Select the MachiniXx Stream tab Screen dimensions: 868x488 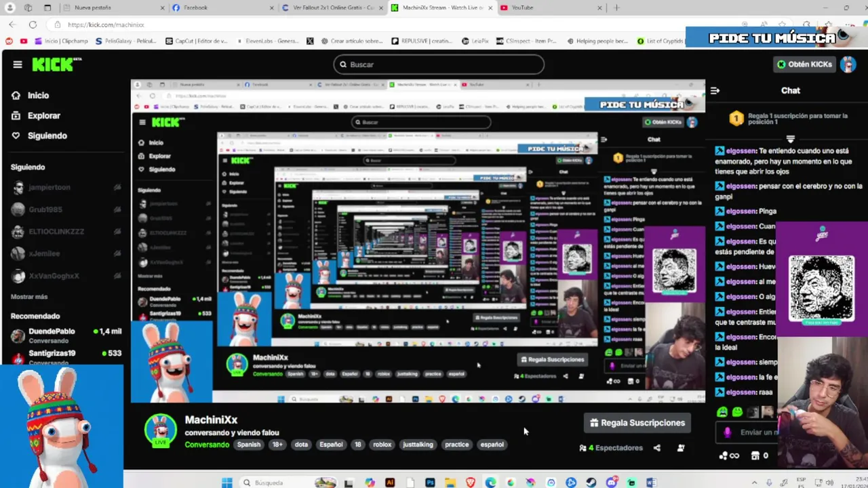[441, 7]
